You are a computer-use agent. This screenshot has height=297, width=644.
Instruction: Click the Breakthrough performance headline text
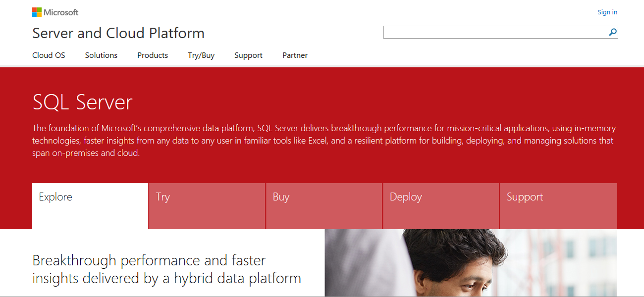point(166,269)
